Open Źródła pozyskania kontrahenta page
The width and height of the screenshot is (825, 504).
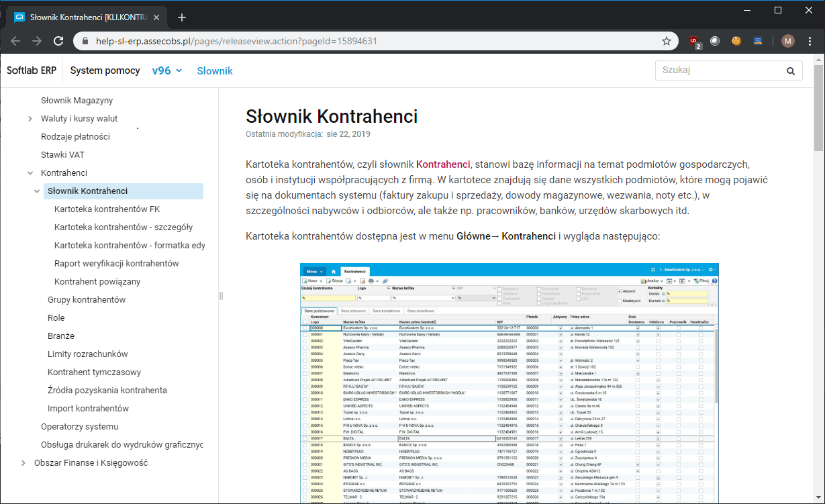pyautogui.click(x=107, y=391)
